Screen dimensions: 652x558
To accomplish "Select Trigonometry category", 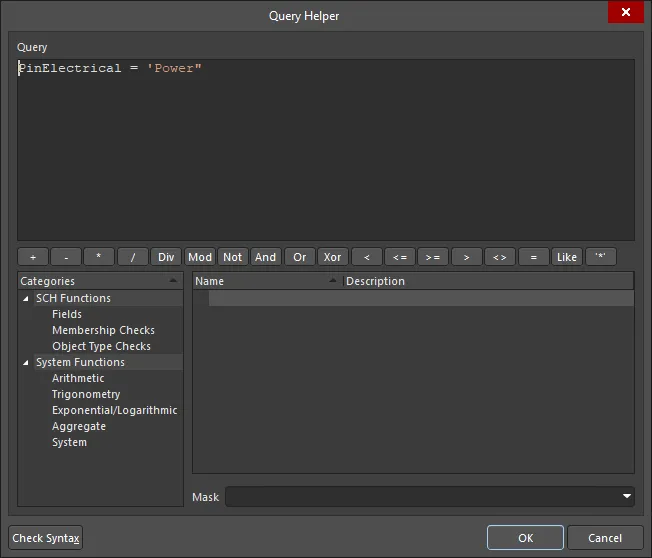I will pos(86,394).
